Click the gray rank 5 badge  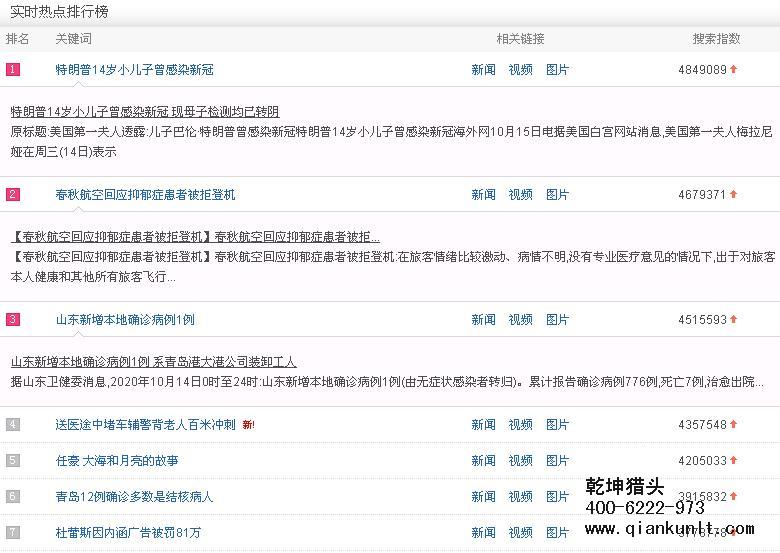pos(13,461)
